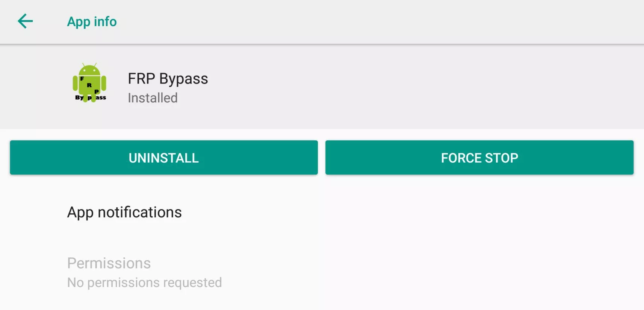Click the FORCE STOP label on the right teal button
Viewport: 644px width, 310px height.
click(479, 158)
